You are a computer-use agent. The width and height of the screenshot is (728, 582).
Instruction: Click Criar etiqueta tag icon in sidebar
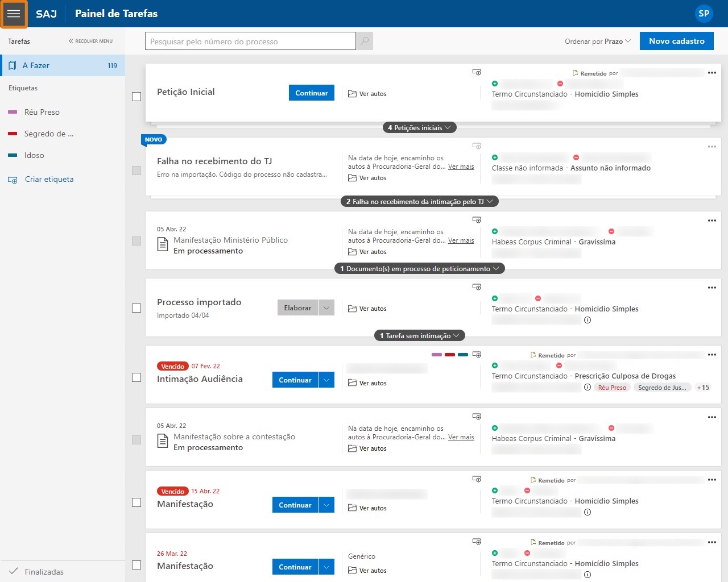[13, 180]
